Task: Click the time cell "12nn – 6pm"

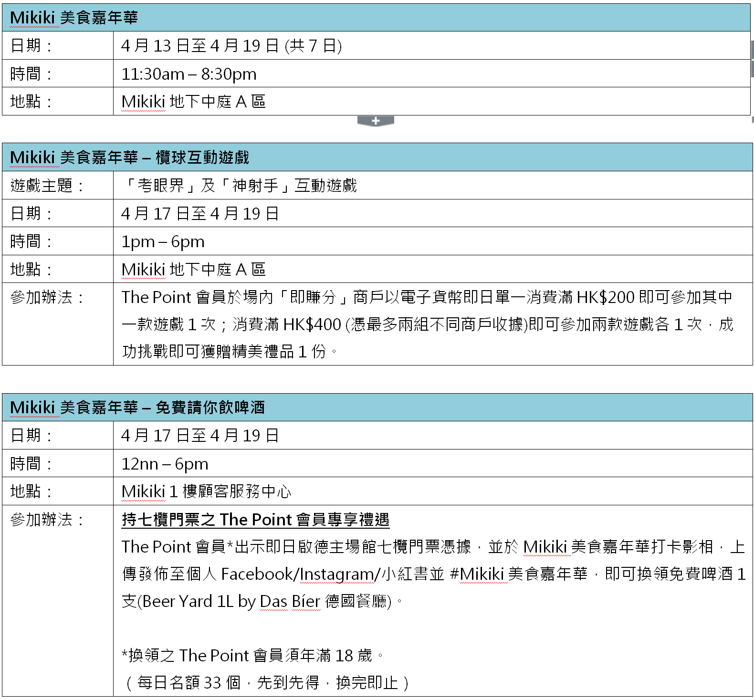Action: pos(165,464)
